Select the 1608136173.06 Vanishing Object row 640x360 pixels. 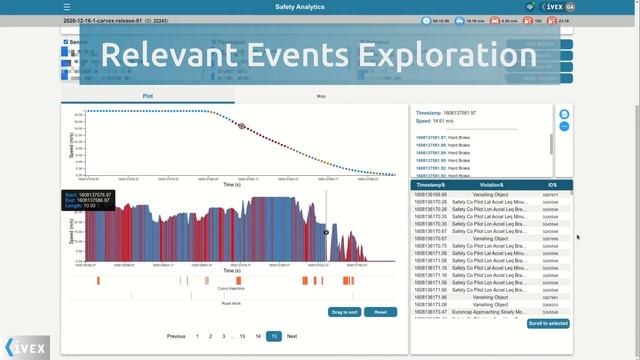(x=490, y=305)
